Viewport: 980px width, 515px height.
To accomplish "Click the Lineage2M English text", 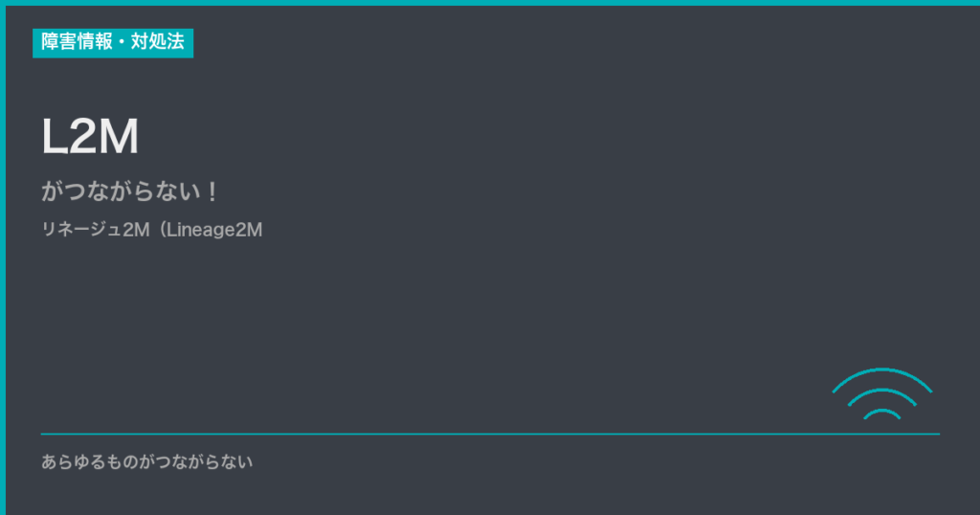I will (x=212, y=231).
